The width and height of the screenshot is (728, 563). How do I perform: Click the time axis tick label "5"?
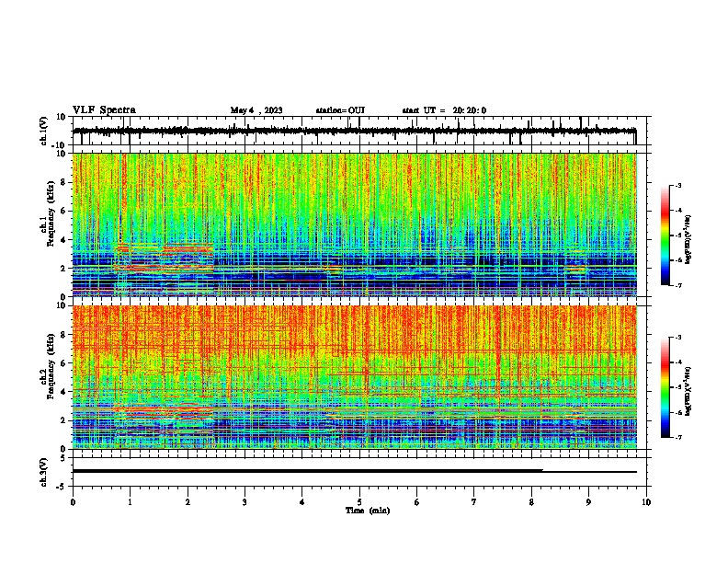point(359,502)
